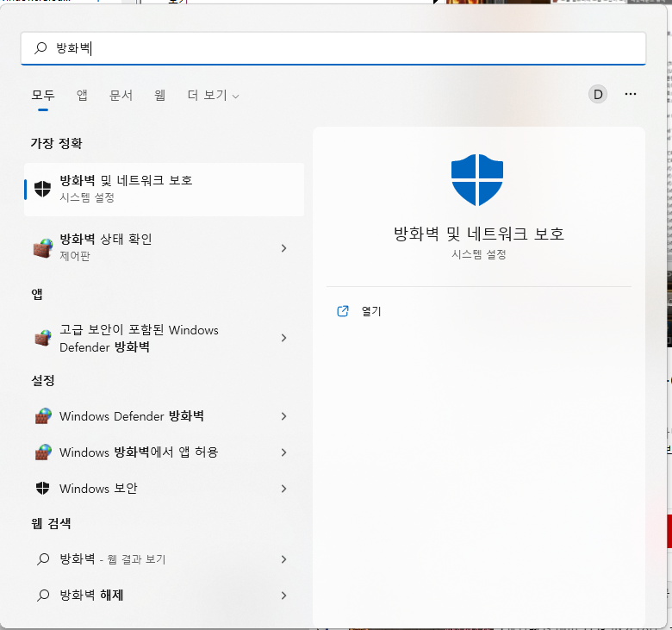The image size is (672, 630).
Task: Click firewall brick icon beside 방화벽 상태 확인
Action: (x=43, y=248)
